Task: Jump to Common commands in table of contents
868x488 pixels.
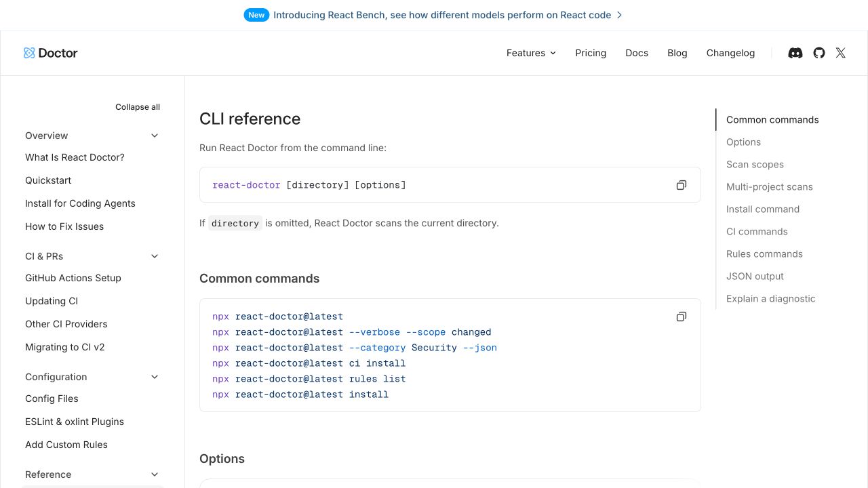Action: (772, 120)
